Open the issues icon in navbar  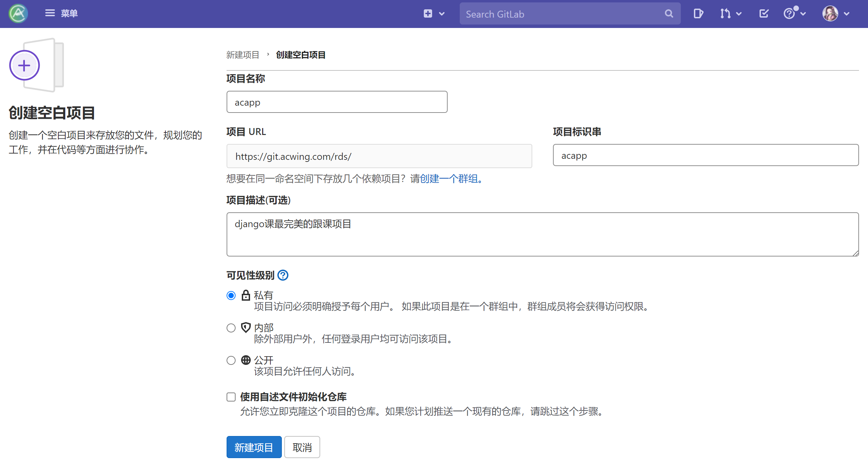[698, 14]
